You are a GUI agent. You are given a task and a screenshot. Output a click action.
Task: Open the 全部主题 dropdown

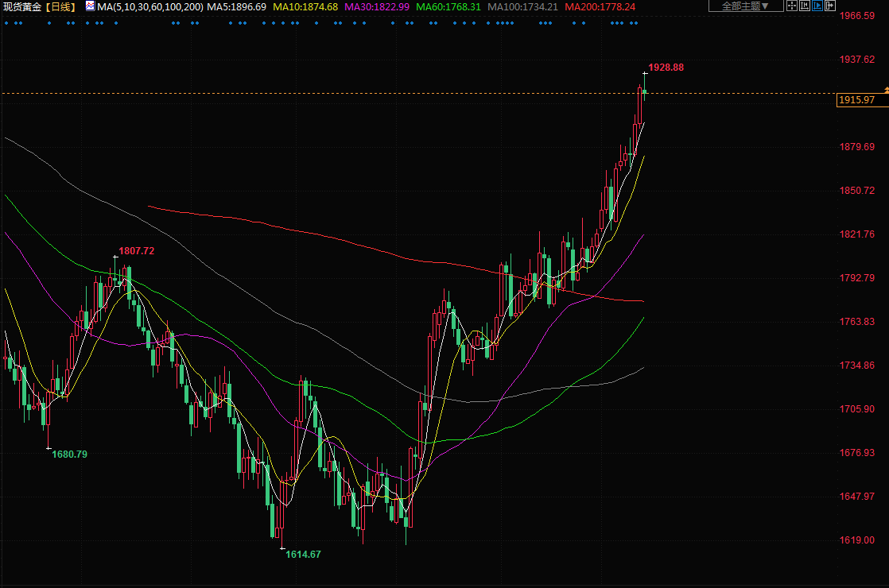pyautogui.click(x=744, y=6)
